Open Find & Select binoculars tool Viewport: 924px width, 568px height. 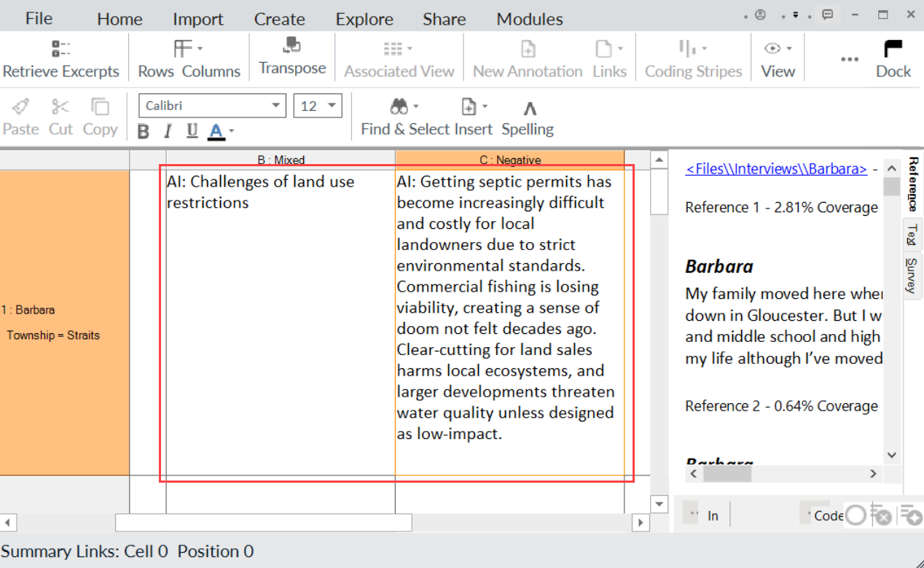pos(399,108)
